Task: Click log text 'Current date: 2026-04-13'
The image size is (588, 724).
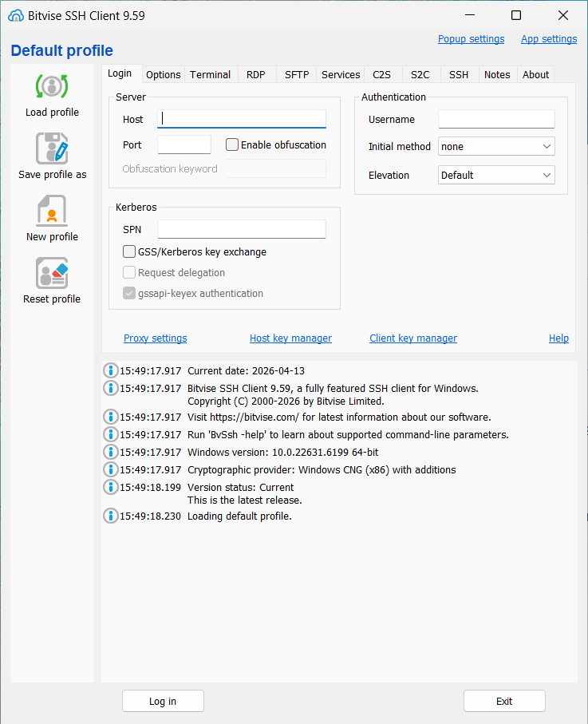Action: click(x=246, y=370)
